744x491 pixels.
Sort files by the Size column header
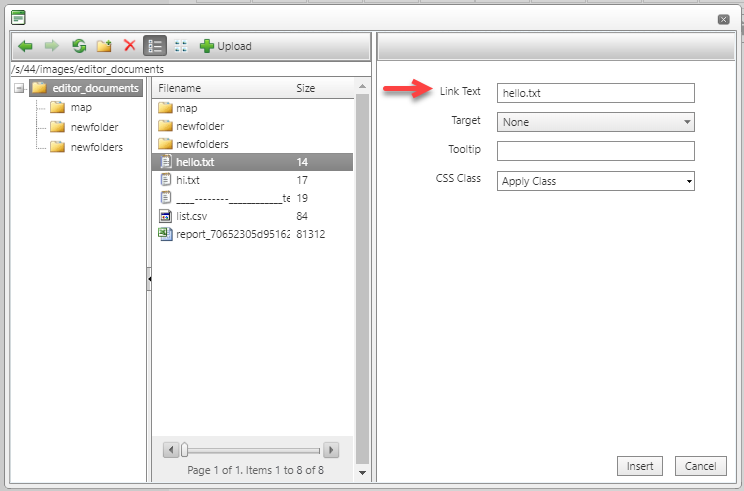click(306, 88)
